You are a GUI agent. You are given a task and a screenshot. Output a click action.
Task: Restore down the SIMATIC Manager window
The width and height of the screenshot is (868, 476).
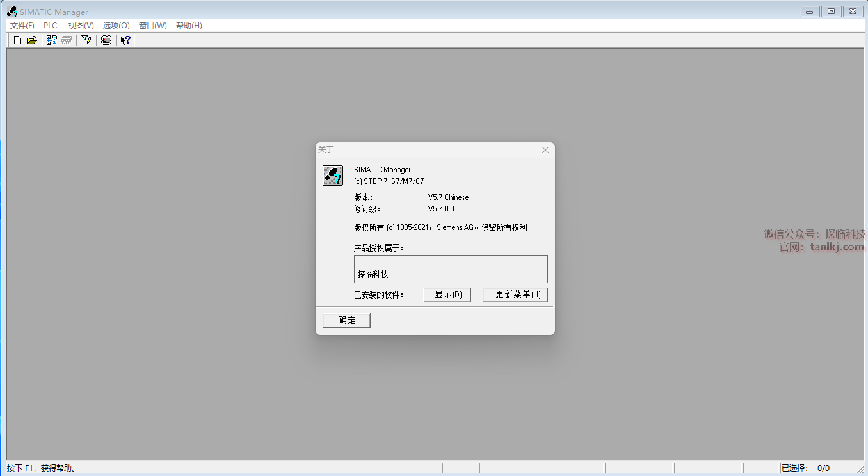[x=831, y=12]
